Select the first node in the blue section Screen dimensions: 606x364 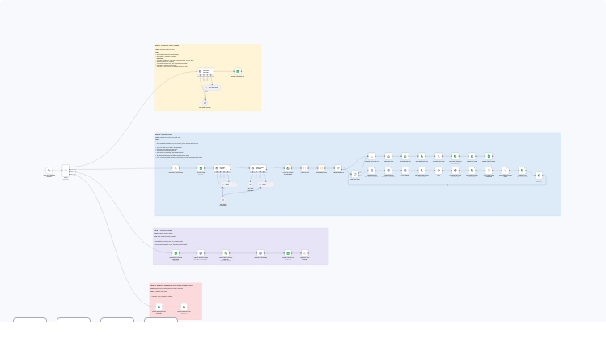click(x=175, y=168)
